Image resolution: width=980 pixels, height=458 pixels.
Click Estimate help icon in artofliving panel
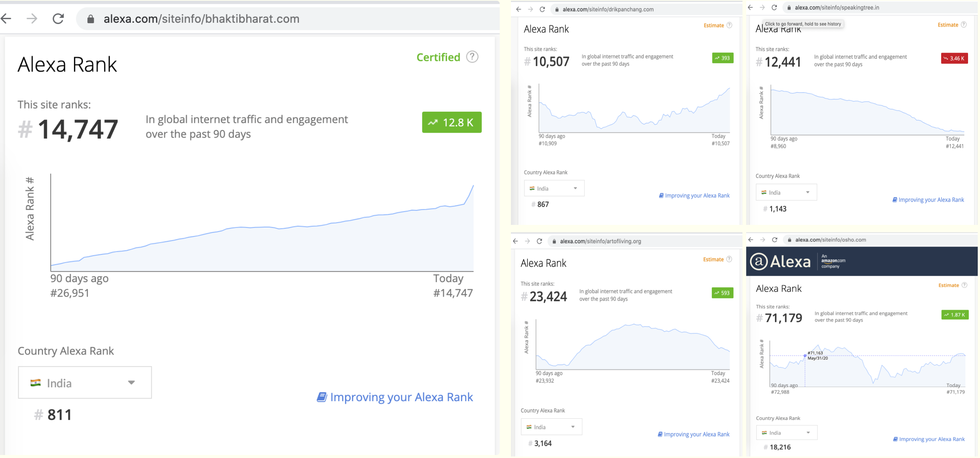729,259
